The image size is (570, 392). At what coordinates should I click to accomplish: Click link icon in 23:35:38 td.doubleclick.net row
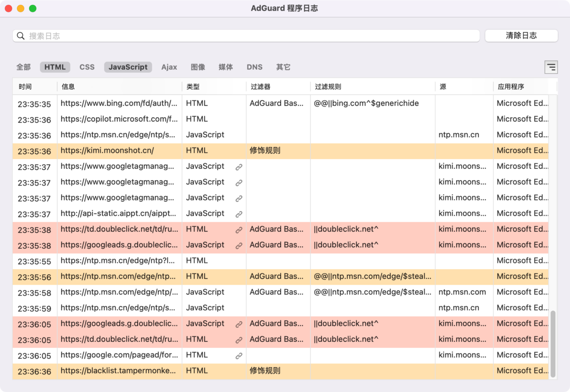[x=239, y=230]
